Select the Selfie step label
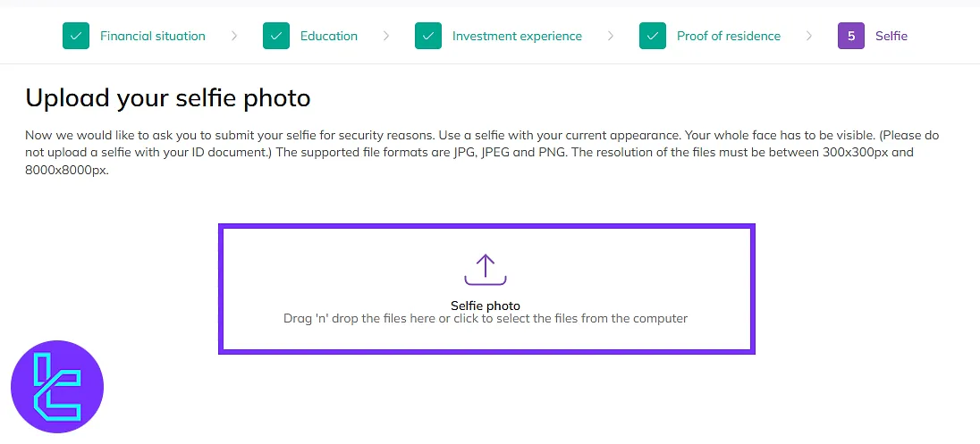Screen dimensions: 980x444 coord(891,37)
